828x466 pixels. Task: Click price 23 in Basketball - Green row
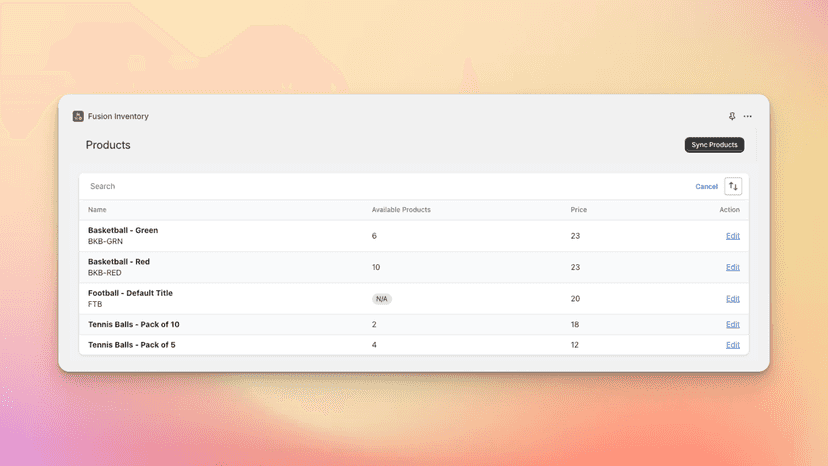(575, 236)
